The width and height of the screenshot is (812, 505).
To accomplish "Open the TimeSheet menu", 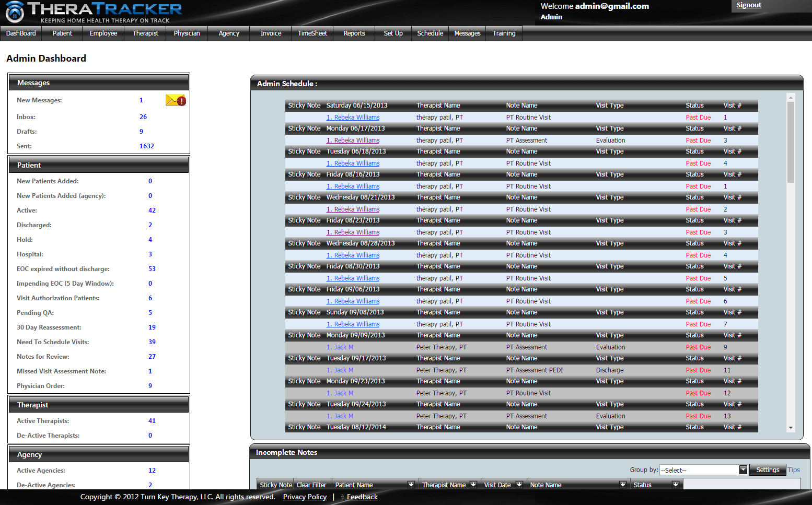I will click(x=312, y=33).
